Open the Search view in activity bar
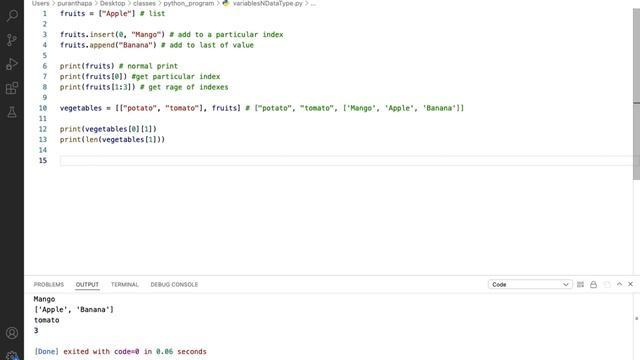The height and width of the screenshot is (360, 640). pyautogui.click(x=12, y=16)
